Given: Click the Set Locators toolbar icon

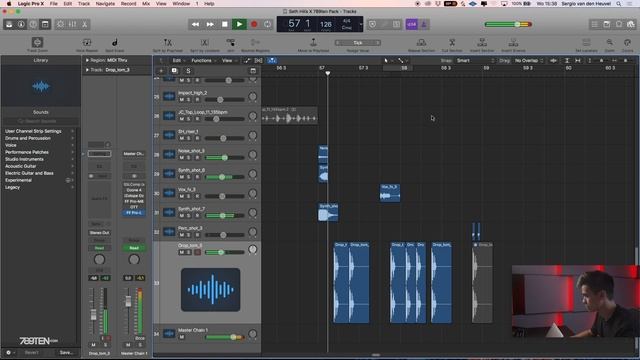Looking at the screenshot, I should click(x=587, y=42).
